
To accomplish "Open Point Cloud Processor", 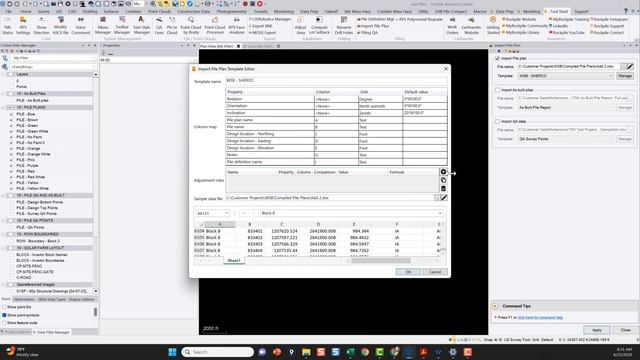I will click(215, 25).
